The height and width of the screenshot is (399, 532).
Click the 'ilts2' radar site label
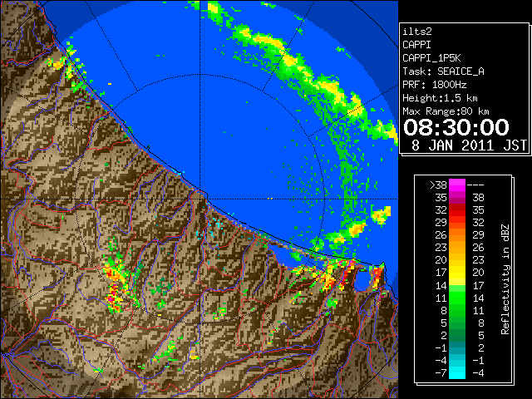pos(417,32)
